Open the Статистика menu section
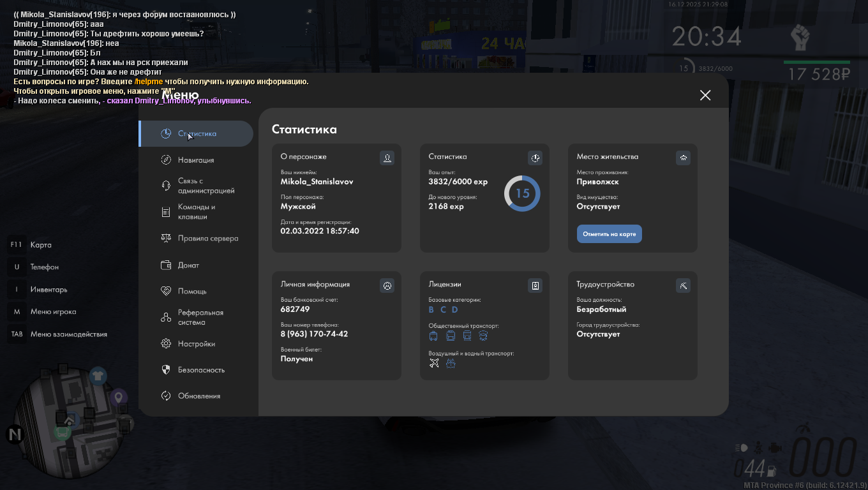This screenshot has height=490, width=868. pyautogui.click(x=197, y=133)
